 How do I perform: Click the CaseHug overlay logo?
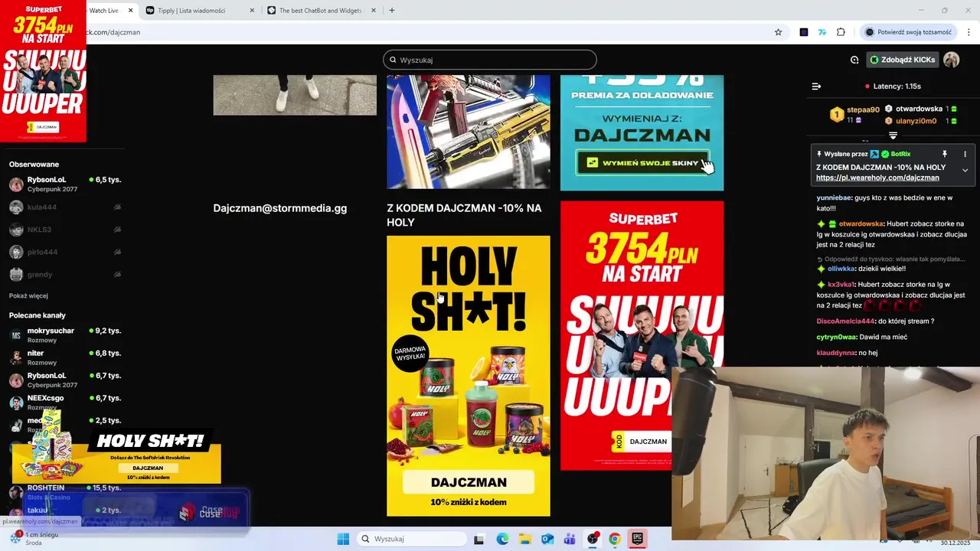(x=208, y=512)
